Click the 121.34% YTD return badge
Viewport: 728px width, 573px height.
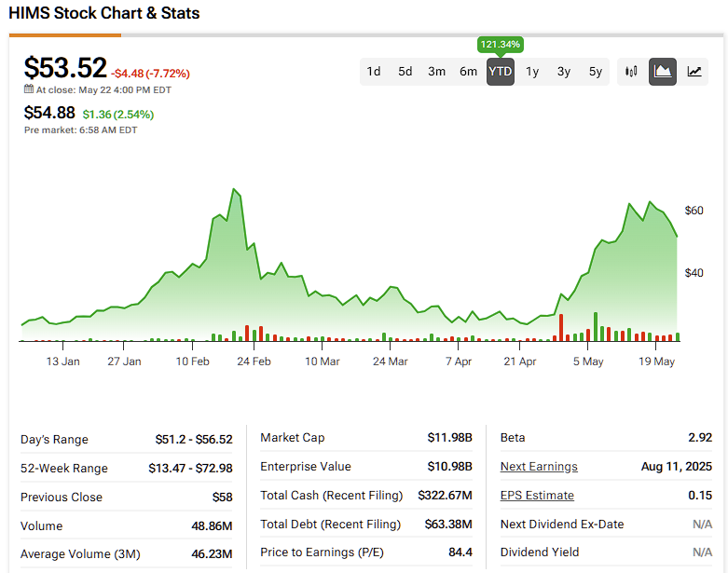[501, 45]
